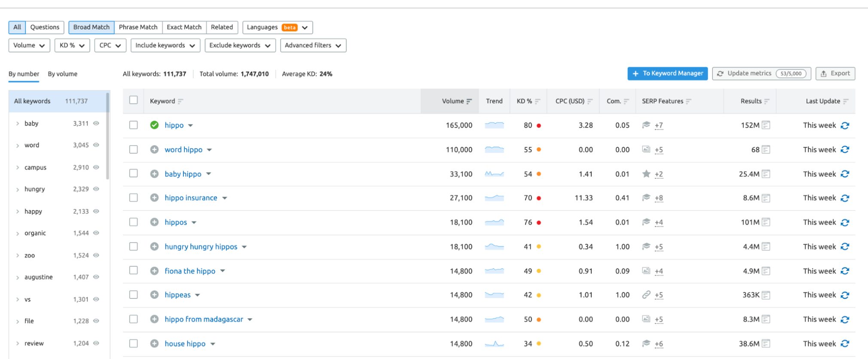
Task: Sort by KD % column icon
Action: 537,101
